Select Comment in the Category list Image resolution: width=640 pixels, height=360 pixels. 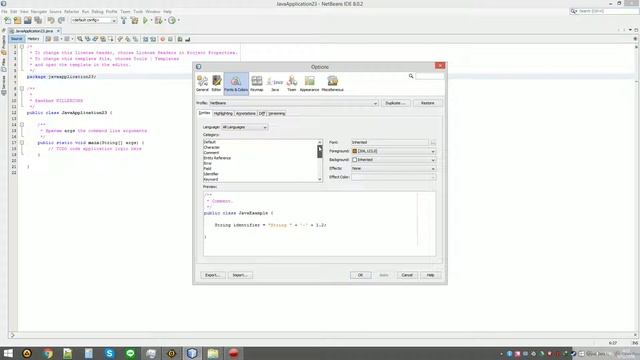click(211, 153)
